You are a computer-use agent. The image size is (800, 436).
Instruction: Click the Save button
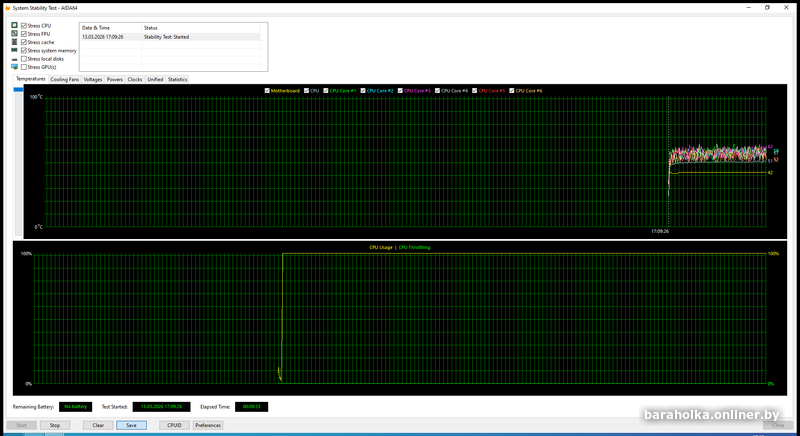coord(131,425)
